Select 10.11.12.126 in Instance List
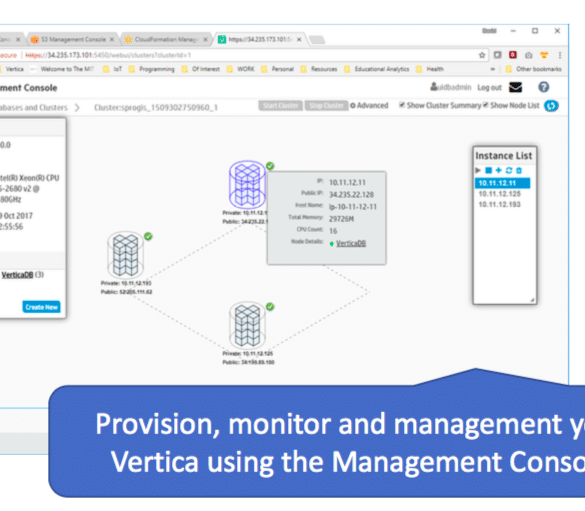 (x=499, y=194)
